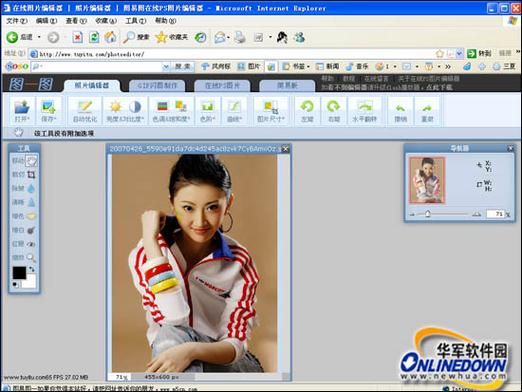Pick the white background color swatch
This screenshot has height=392, width=522.
click(x=30, y=282)
